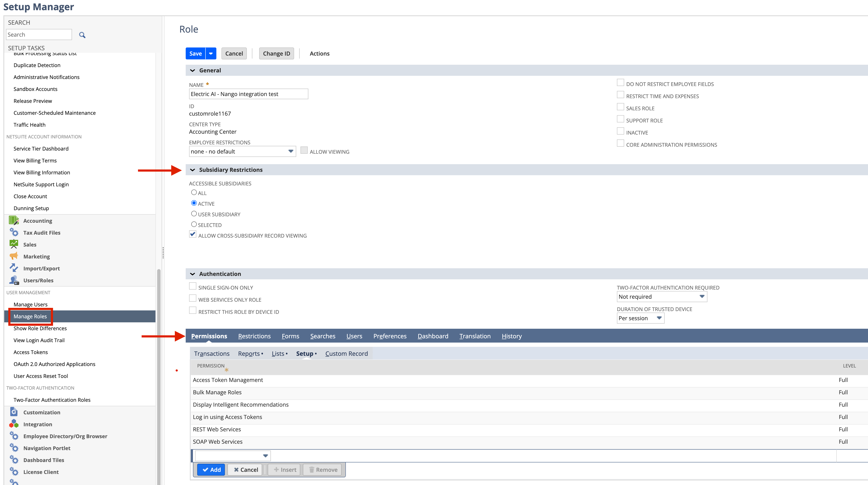Mark the role as Inactive

coord(620,131)
